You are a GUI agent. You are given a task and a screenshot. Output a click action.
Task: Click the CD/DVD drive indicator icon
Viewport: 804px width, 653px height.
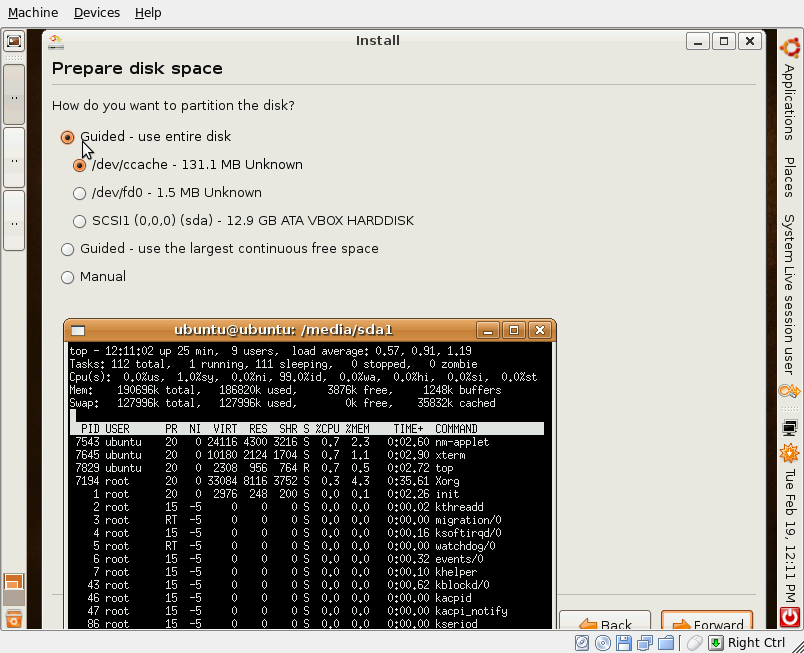click(x=603, y=643)
